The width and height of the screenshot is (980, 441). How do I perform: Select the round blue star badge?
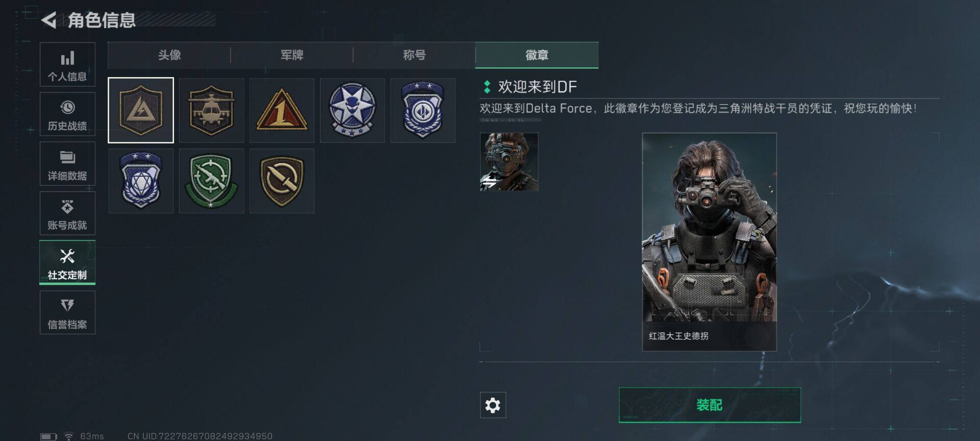tap(352, 110)
